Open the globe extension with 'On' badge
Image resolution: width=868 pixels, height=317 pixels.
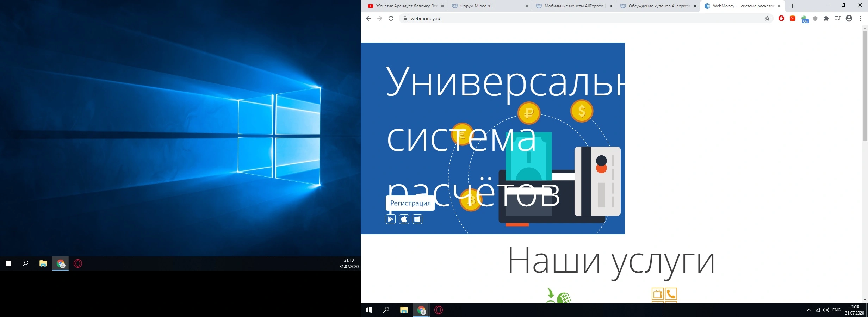[x=805, y=19]
